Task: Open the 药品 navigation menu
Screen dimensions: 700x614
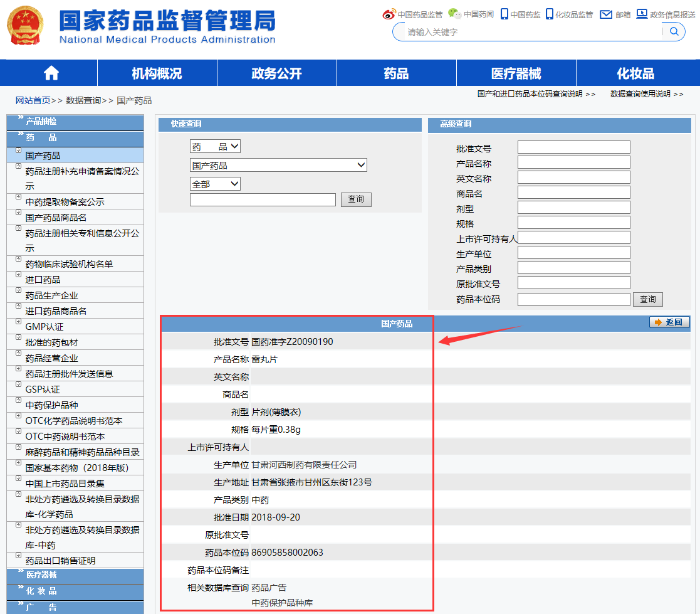Action: [397, 73]
